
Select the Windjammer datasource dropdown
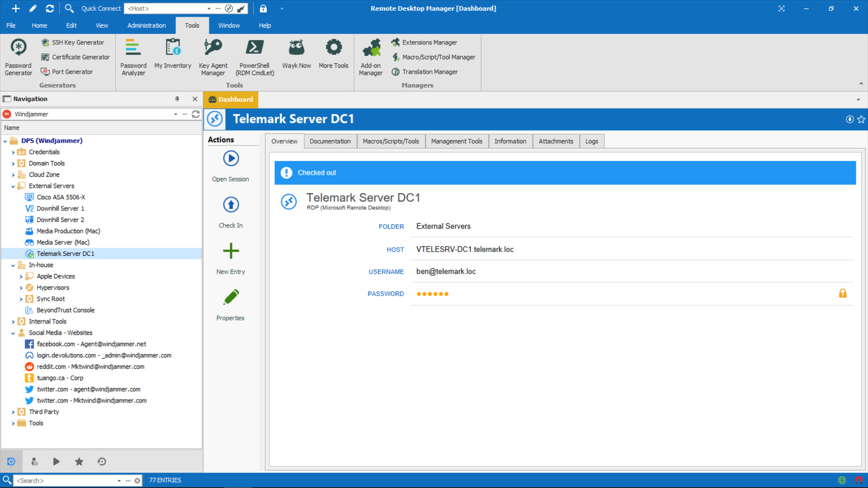click(x=176, y=114)
